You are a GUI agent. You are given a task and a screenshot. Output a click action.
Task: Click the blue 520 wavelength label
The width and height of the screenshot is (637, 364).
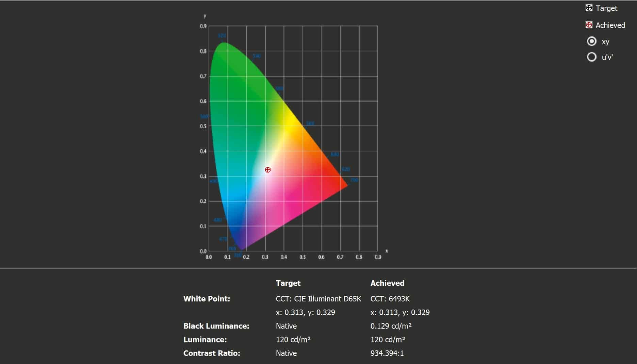click(222, 36)
